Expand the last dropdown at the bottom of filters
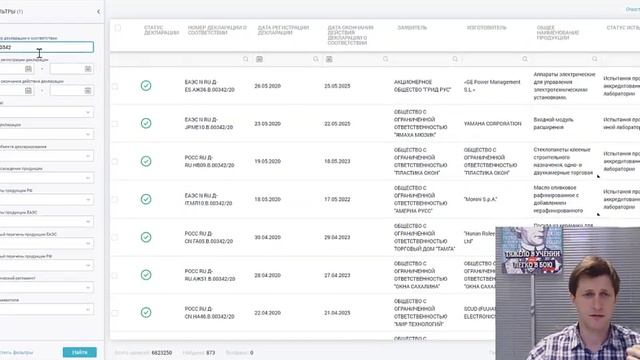640x360 pixels. pos(47,309)
